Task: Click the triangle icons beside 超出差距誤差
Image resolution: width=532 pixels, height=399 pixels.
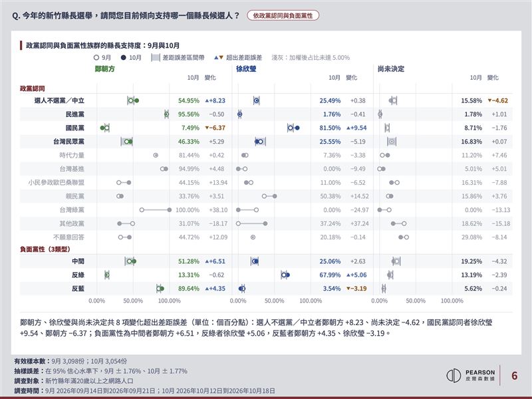Action: [x=219, y=58]
